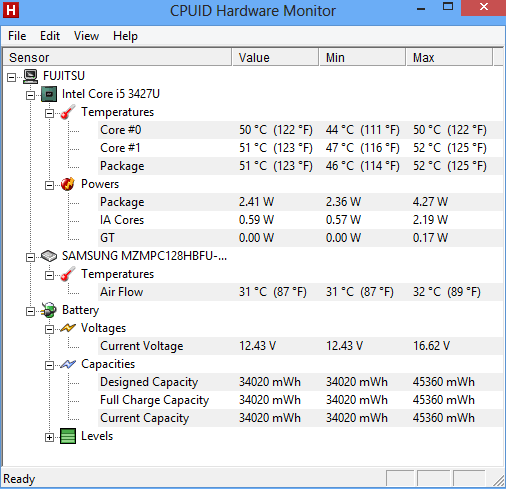Click the Max column header
This screenshot has height=489, width=506.
pos(449,57)
